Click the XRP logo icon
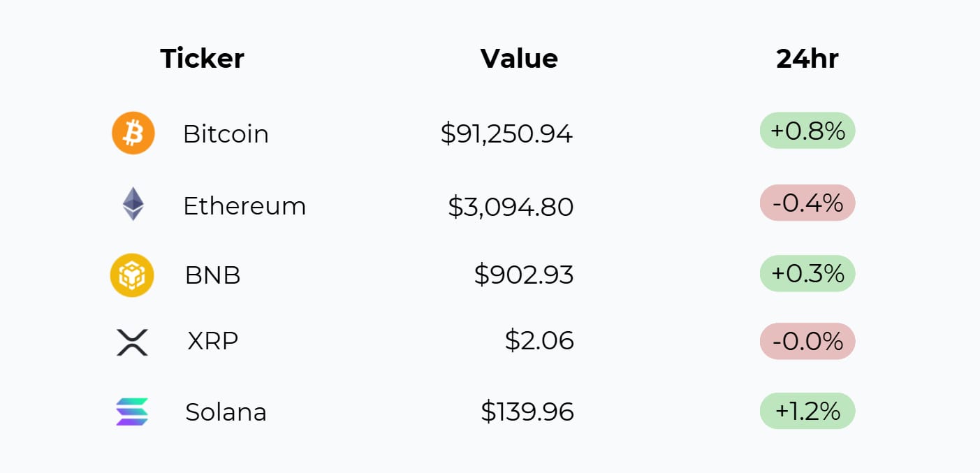This screenshot has height=473, width=980. 132,342
